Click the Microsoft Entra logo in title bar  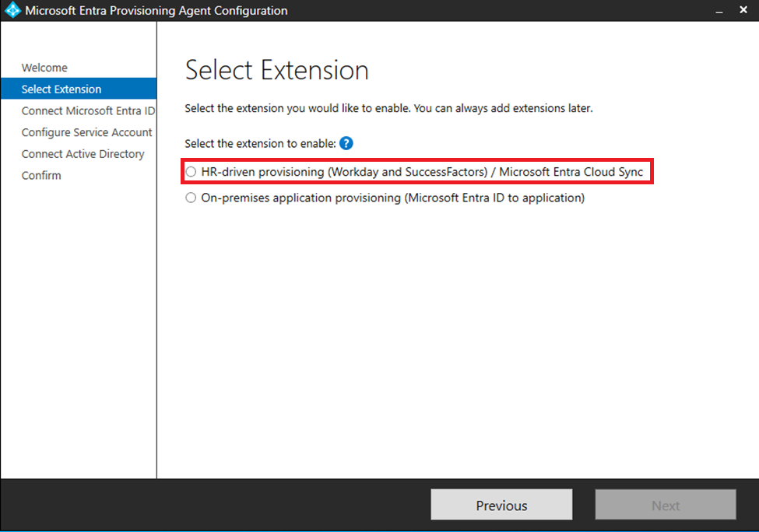tap(12, 11)
